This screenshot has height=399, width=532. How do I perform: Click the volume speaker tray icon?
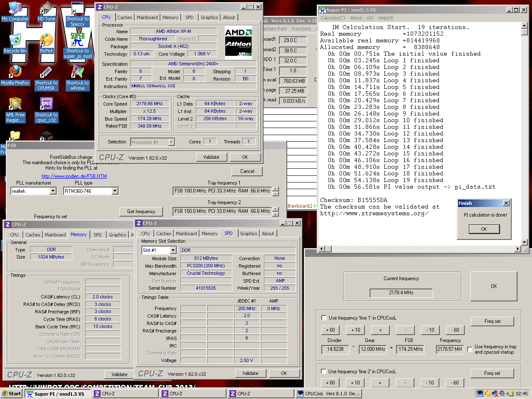click(502, 394)
